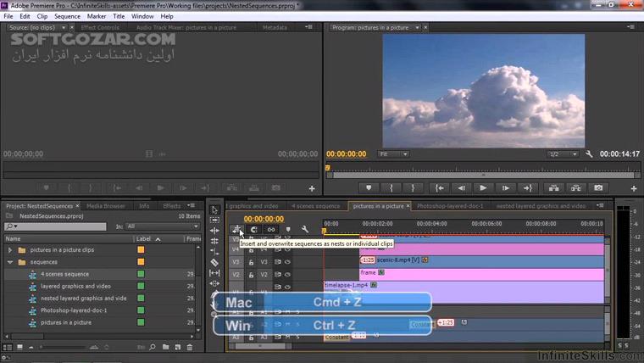This screenshot has width=644, height=363.
Task: Toggle nest sequences insert button in timeline
Action: tap(237, 229)
